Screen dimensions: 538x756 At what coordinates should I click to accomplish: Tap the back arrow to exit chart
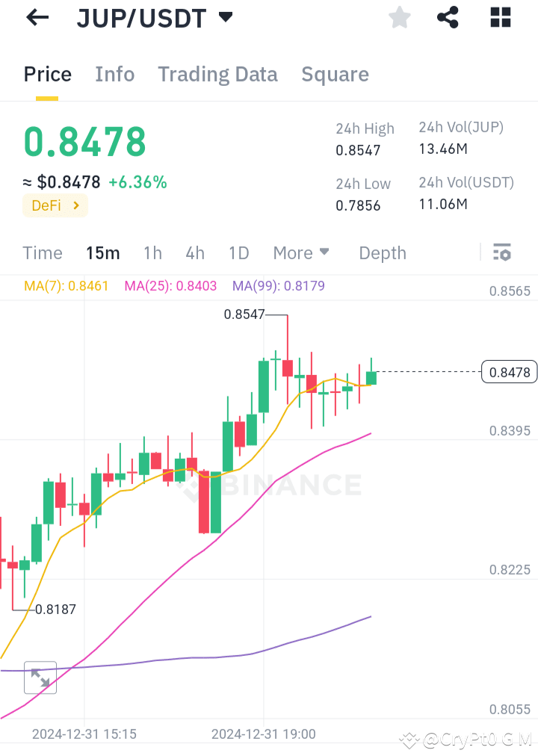36,17
